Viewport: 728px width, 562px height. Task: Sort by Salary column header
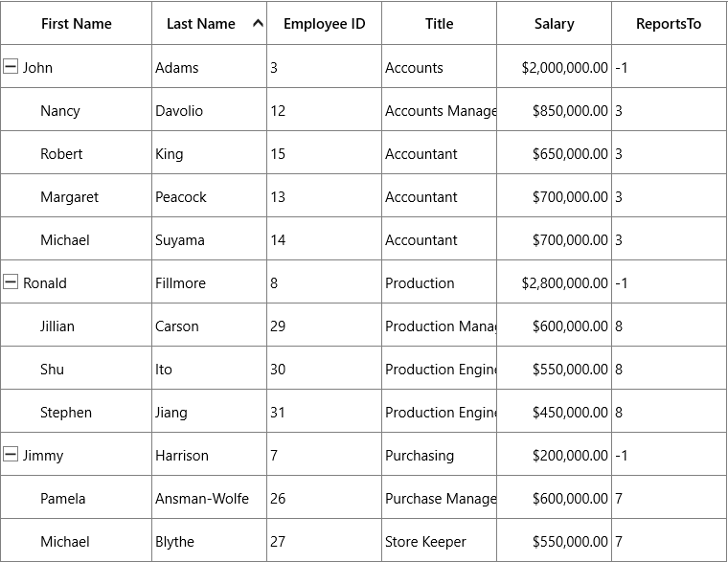554,23
